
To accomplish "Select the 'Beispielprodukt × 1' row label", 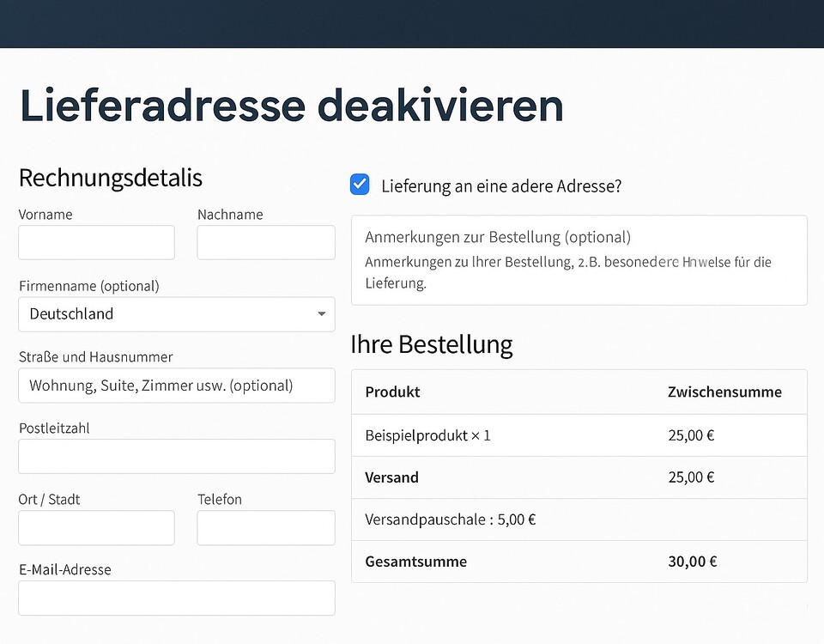I will click(427, 435).
